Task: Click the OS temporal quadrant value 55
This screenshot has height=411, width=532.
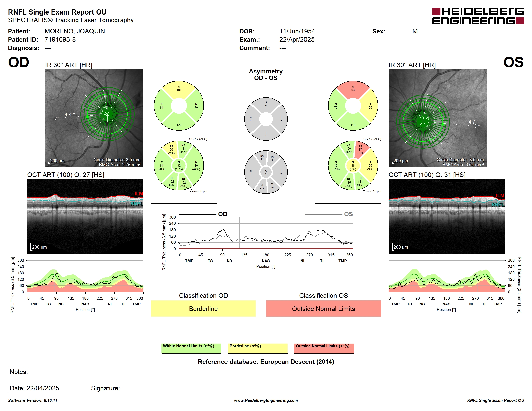Action: [370, 107]
